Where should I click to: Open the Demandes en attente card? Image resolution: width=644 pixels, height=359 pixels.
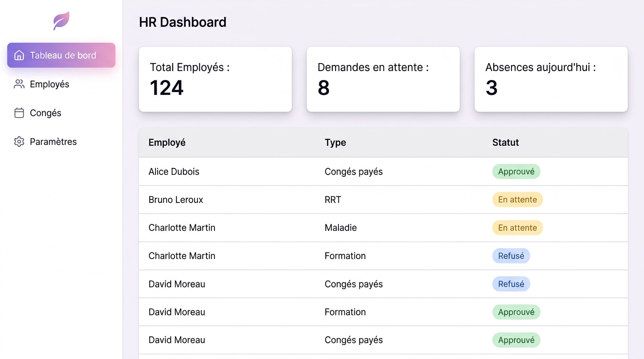coord(383,79)
